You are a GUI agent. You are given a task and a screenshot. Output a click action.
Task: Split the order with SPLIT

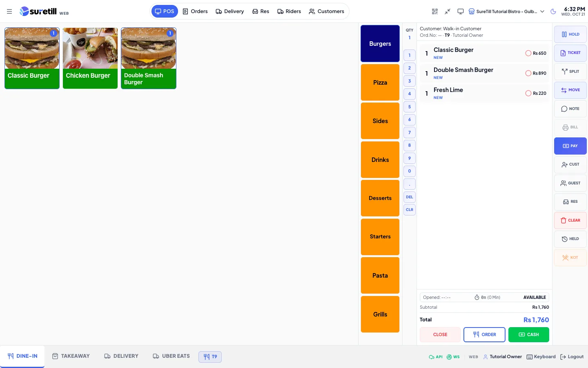pyautogui.click(x=570, y=72)
